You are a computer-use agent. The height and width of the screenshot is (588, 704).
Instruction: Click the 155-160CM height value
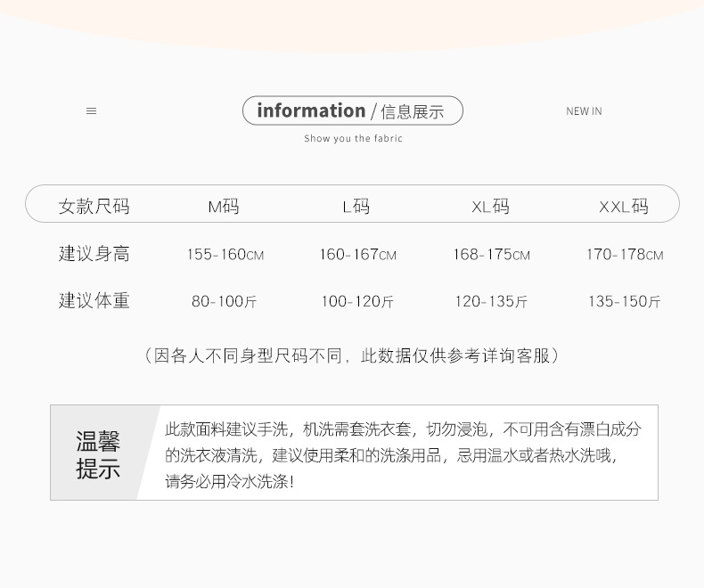[225, 255]
